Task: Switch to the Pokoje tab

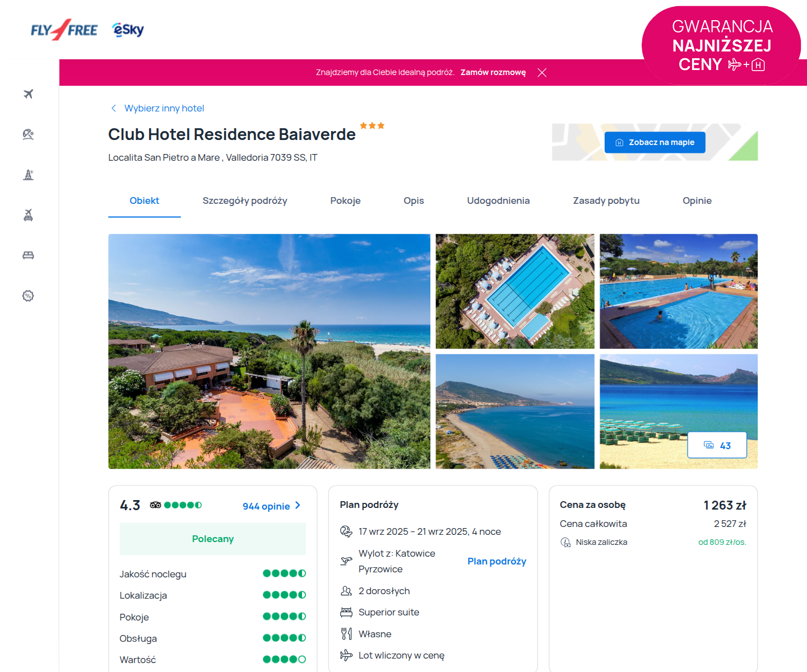Action: pyautogui.click(x=345, y=200)
